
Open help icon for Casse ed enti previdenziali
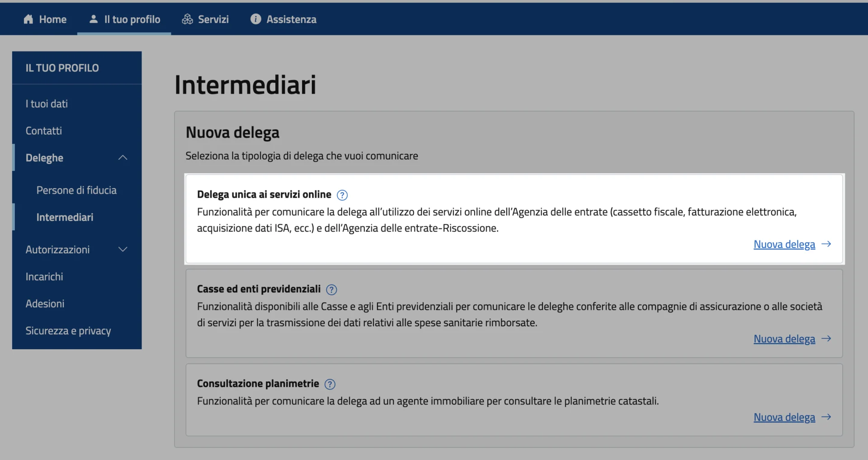click(x=331, y=289)
